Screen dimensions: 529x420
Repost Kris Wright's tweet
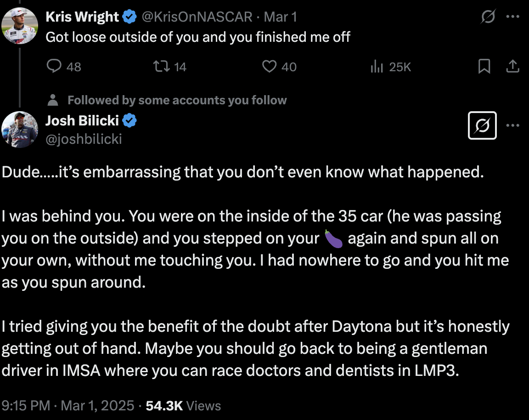(x=170, y=67)
